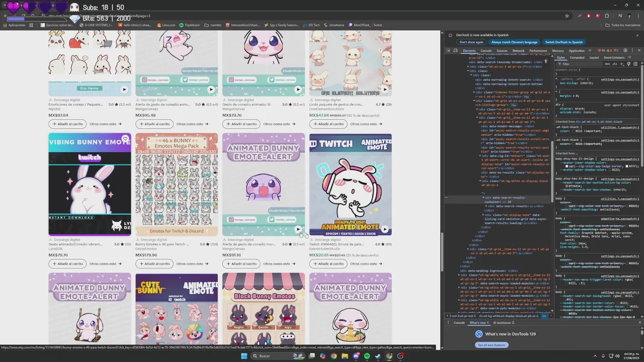Open the AI assistance drawer tab
The width and height of the screenshot is (644, 362).
[503, 322]
